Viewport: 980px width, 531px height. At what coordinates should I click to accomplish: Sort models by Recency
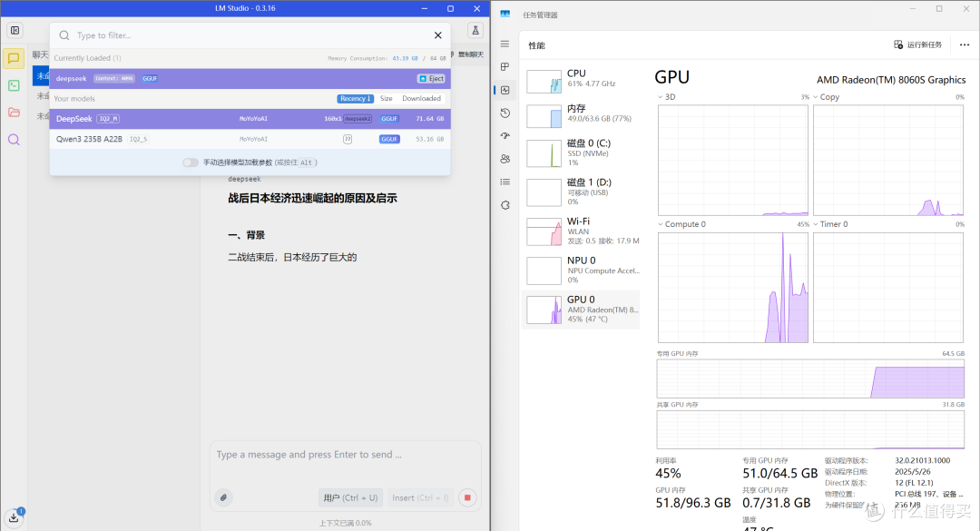pyautogui.click(x=355, y=99)
